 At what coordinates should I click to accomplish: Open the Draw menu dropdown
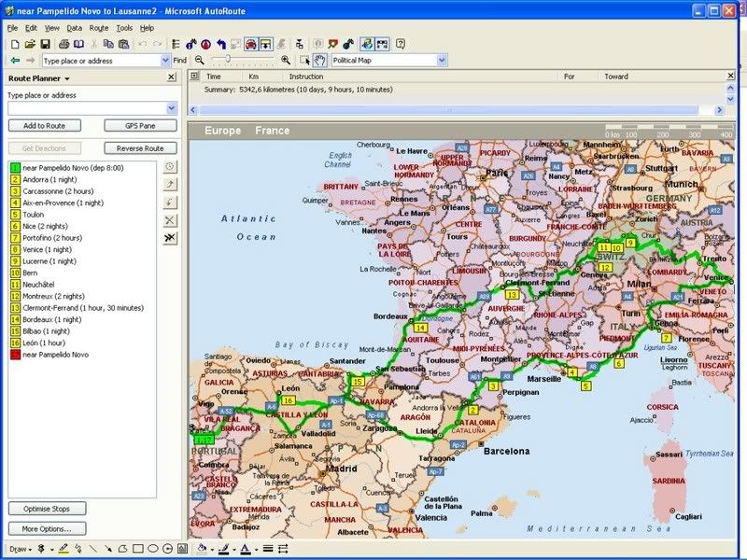21,549
